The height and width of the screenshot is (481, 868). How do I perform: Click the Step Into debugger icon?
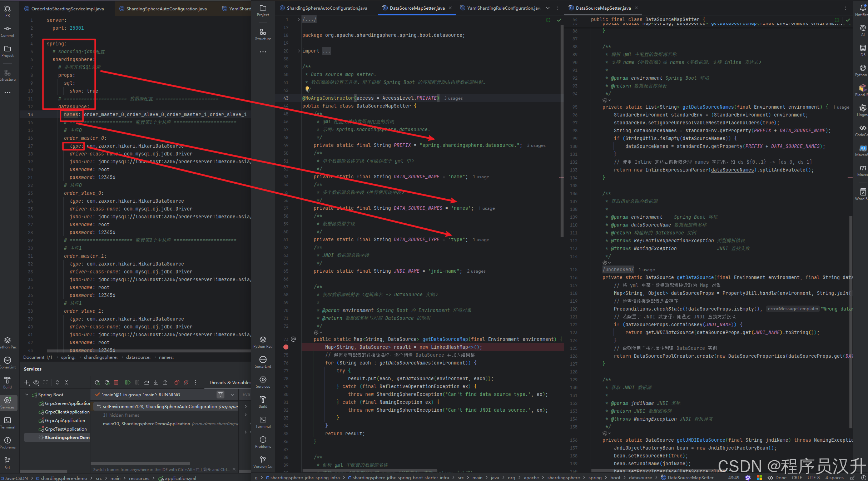pos(156,382)
